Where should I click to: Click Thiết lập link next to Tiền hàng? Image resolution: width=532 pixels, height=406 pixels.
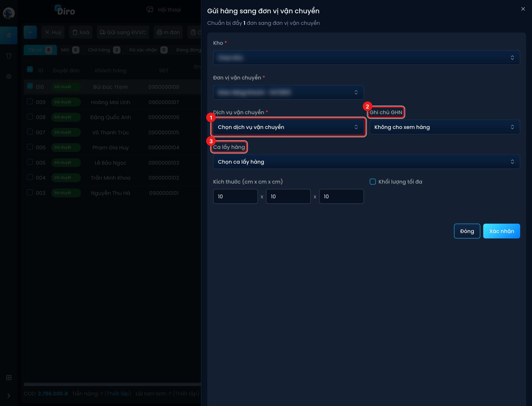[x=118, y=393]
